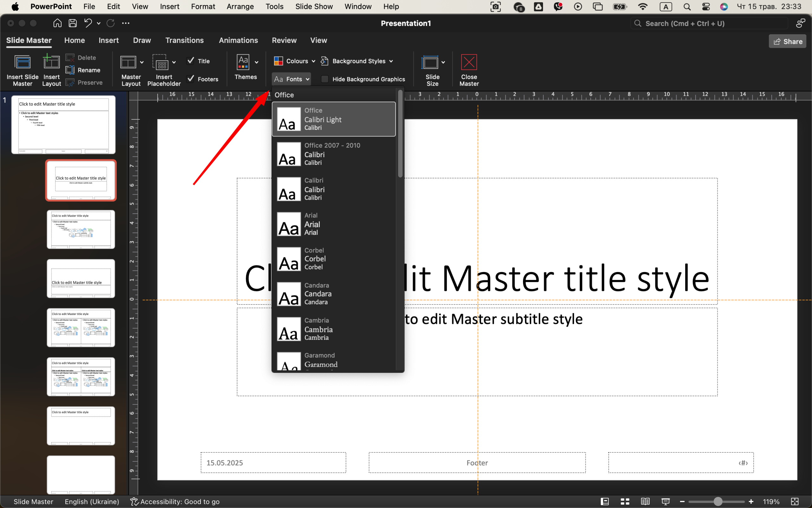This screenshot has width=812, height=508.
Task: Open macOS Control Centre icon
Action: (x=706, y=7)
